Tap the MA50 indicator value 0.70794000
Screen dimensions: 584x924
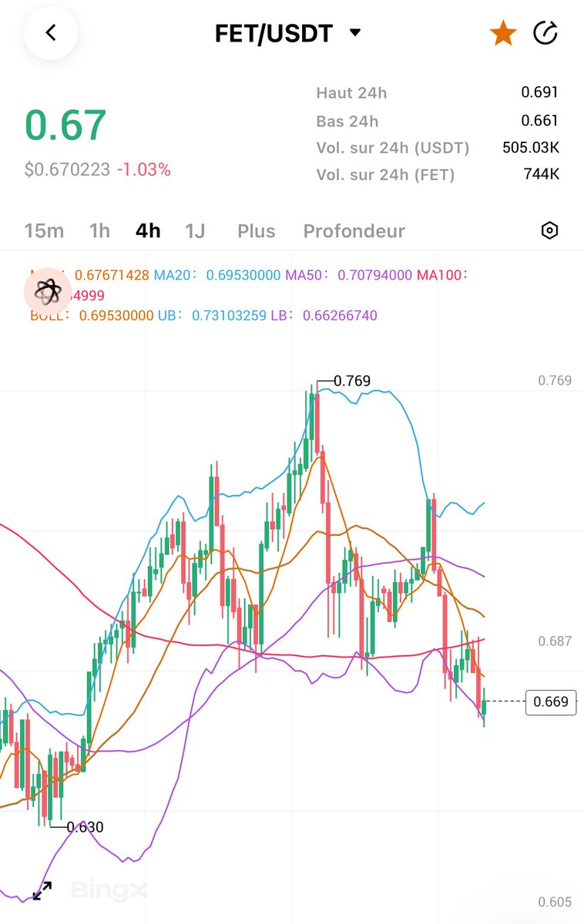click(374, 275)
